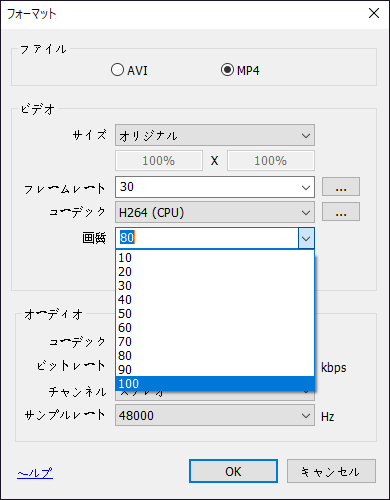Image resolution: width=390 pixels, height=500 pixels.
Task: Collapse the 画質 dropdown via its arrow
Action: click(306, 238)
